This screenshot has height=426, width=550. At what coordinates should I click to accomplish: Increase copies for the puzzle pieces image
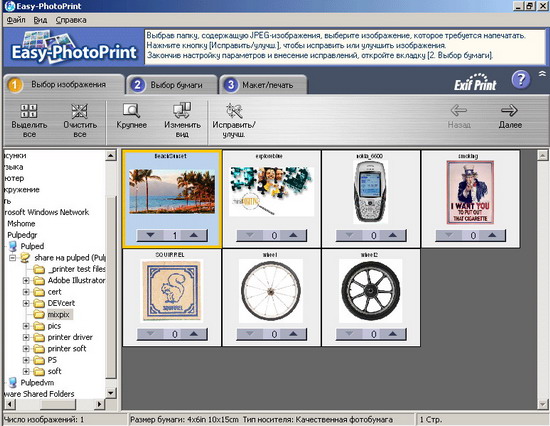[x=293, y=235]
